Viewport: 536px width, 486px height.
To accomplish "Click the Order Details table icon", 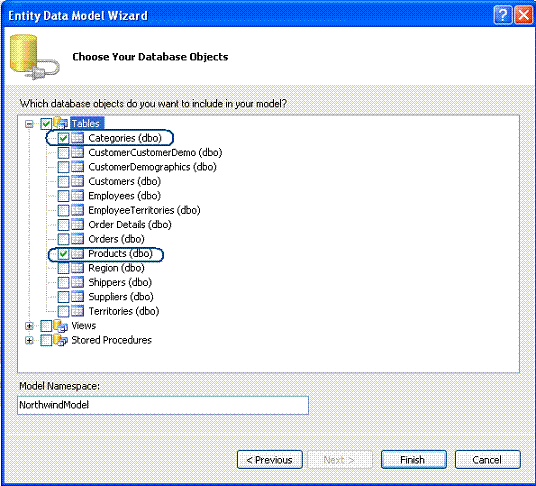I will pyautogui.click(x=77, y=225).
